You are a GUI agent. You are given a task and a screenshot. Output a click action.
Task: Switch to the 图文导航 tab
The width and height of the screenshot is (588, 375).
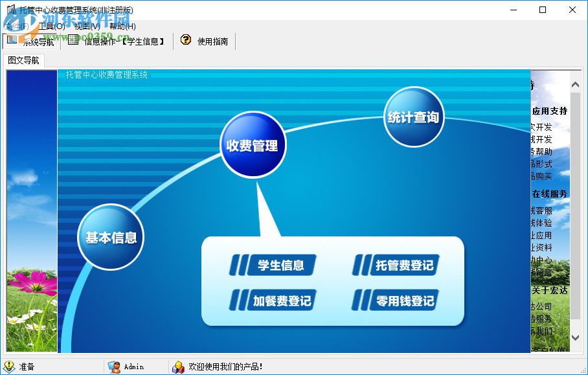point(23,60)
